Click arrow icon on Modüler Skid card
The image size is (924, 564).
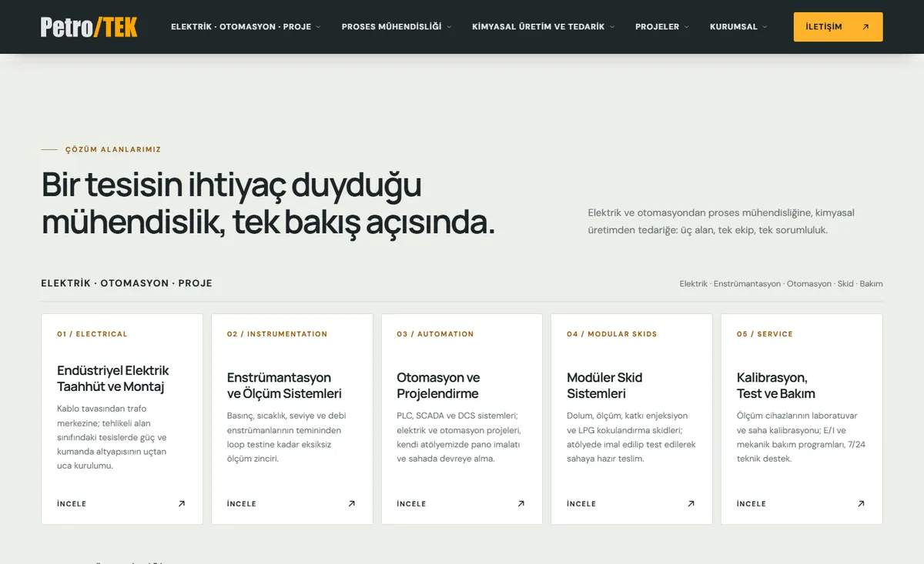(x=691, y=504)
